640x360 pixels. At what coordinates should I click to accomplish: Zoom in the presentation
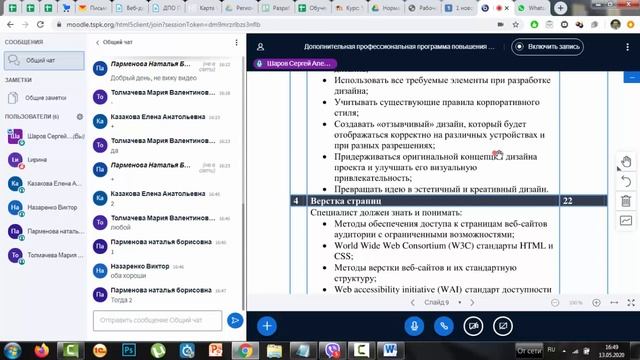(x=596, y=303)
